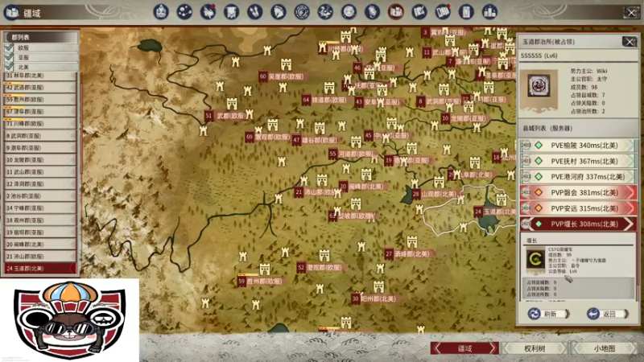This screenshot has width=644, height=362.
Task: Select map flag 10 龙陵郡(亚服)
Action: [465, 118]
